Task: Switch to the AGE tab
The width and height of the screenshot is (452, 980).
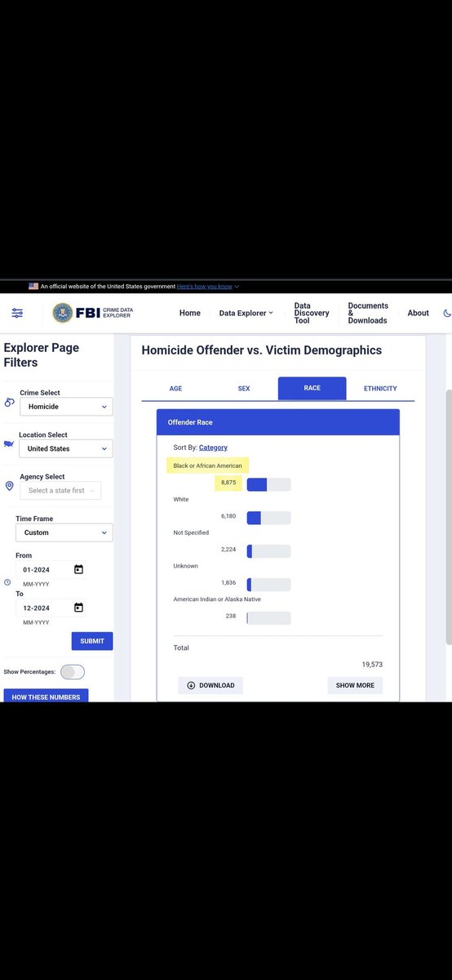Action: (x=175, y=389)
